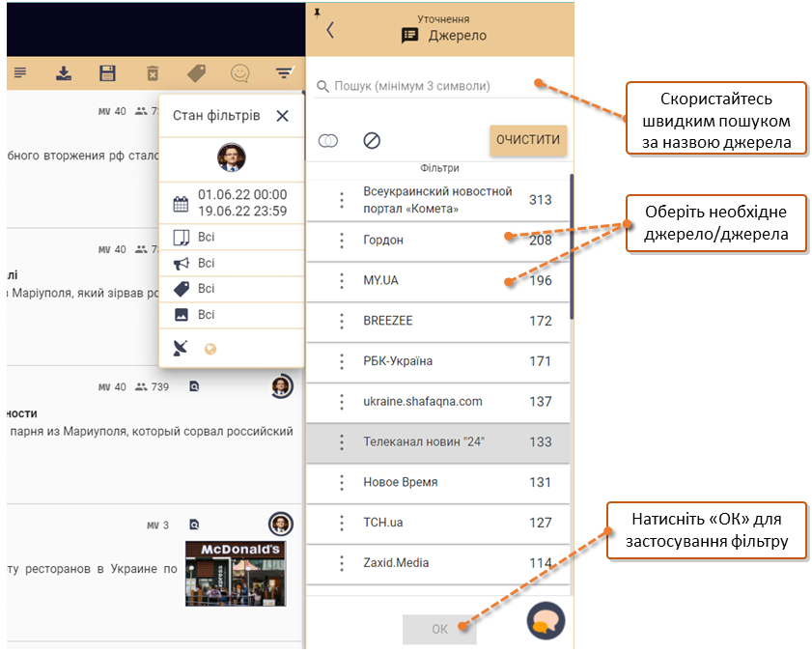The width and height of the screenshot is (812, 653).
Task: Open the three-dot menu for BREEZEE
Action: 341,322
